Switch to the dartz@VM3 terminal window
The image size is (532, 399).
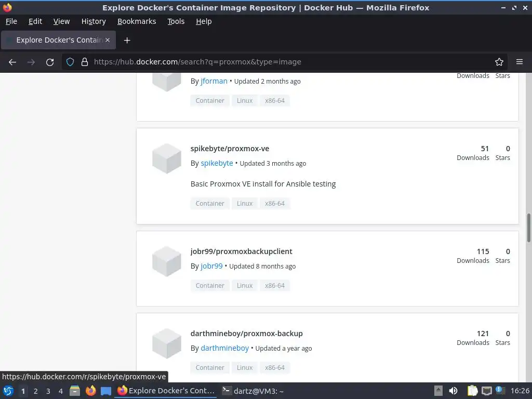click(253, 391)
